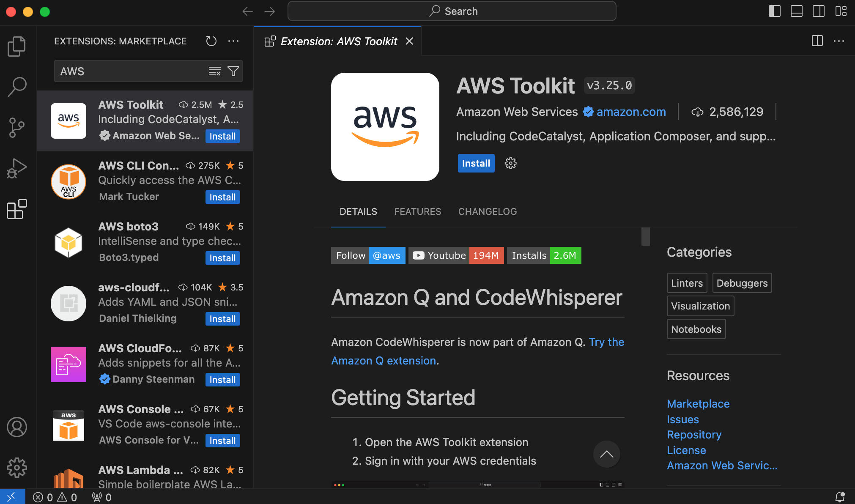Viewport: 855px width, 504px height.
Task: Switch to the DETAILS tab
Action: 358,211
